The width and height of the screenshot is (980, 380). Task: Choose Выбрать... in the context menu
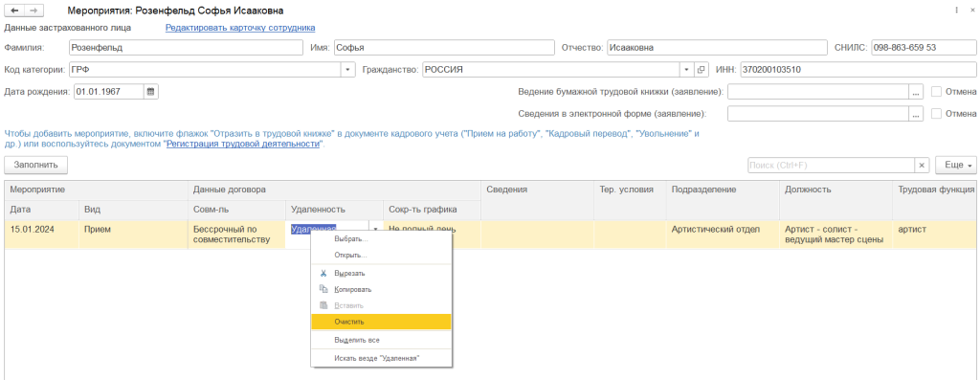point(381,239)
